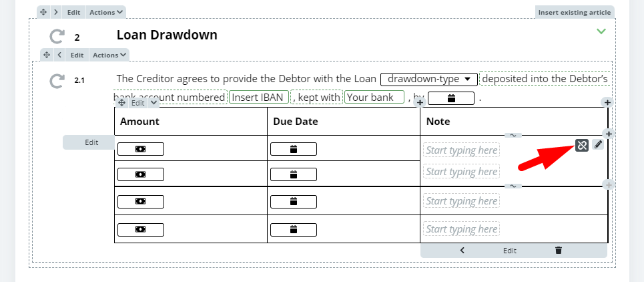644x282 pixels.
Task: Open the table's Edit dropdown arrow
Action: coord(153,103)
